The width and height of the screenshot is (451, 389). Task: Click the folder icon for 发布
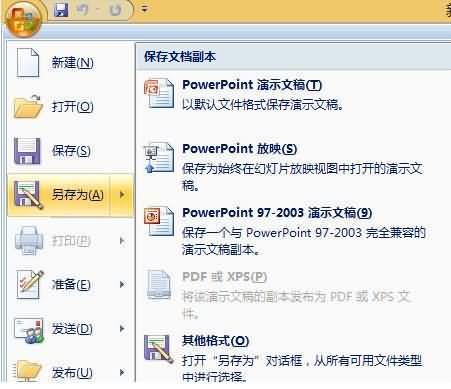[28, 371]
